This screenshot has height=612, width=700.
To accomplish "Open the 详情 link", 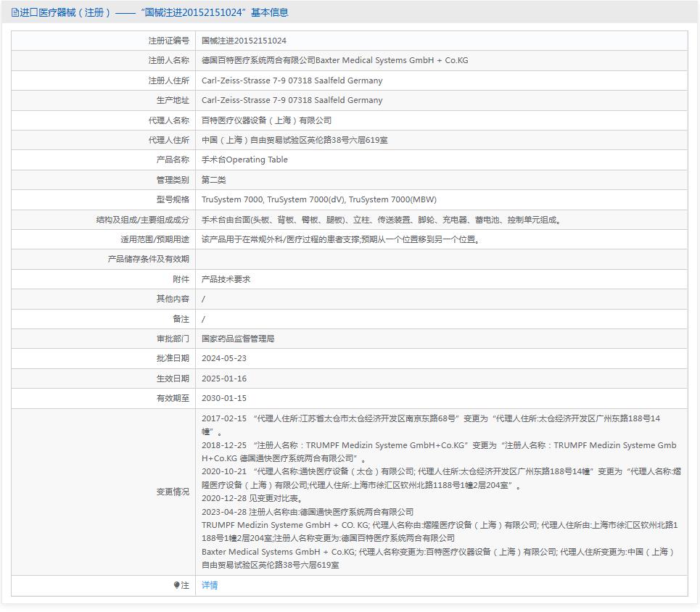I will pyautogui.click(x=208, y=585).
